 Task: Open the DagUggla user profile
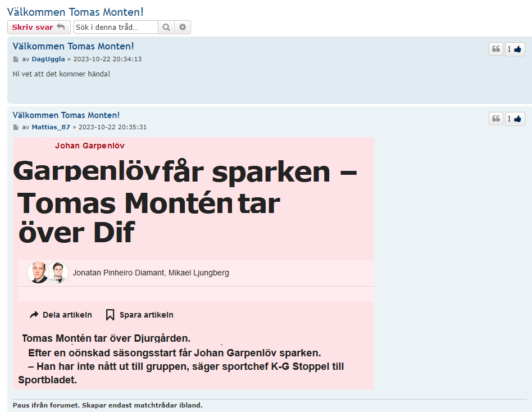[48, 59]
